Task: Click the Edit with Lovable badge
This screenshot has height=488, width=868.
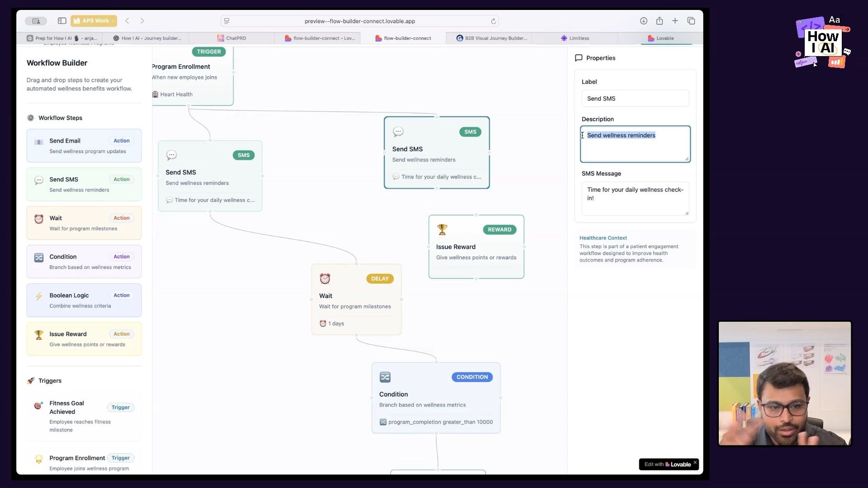Action: click(667, 465)
